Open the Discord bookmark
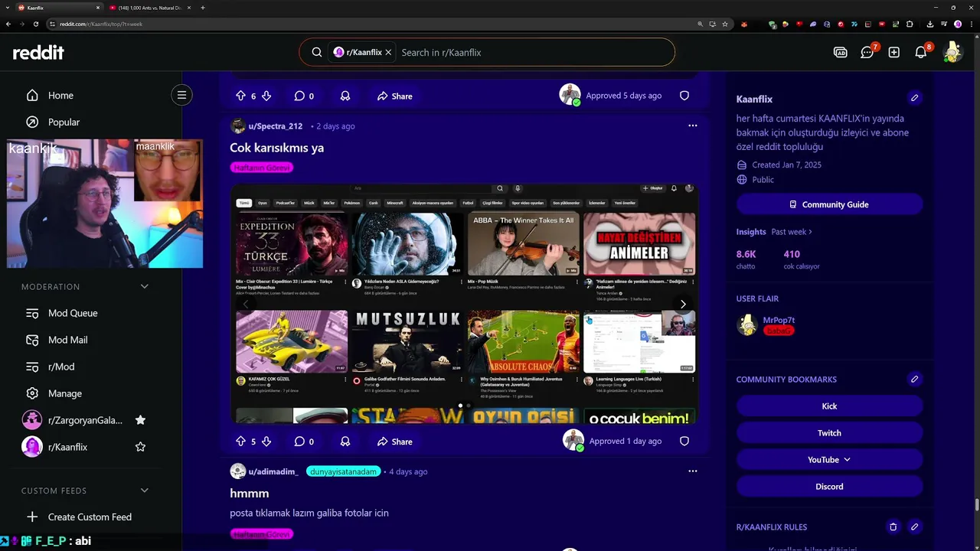The height and width of the screenshot is (551, 980). [x=829, y=487]
